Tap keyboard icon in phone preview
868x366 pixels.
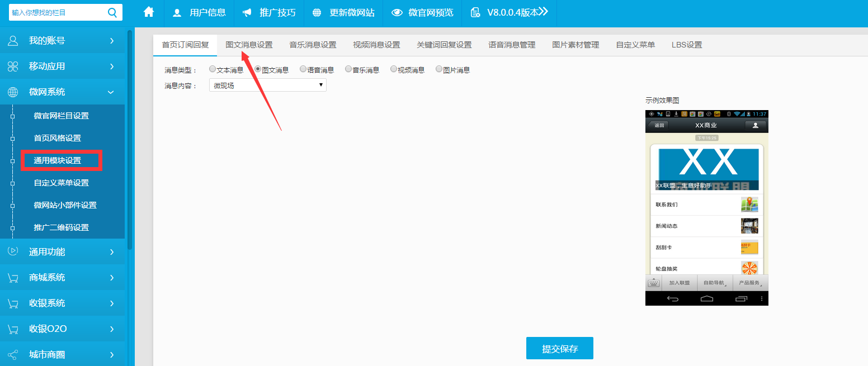[653, 283]
